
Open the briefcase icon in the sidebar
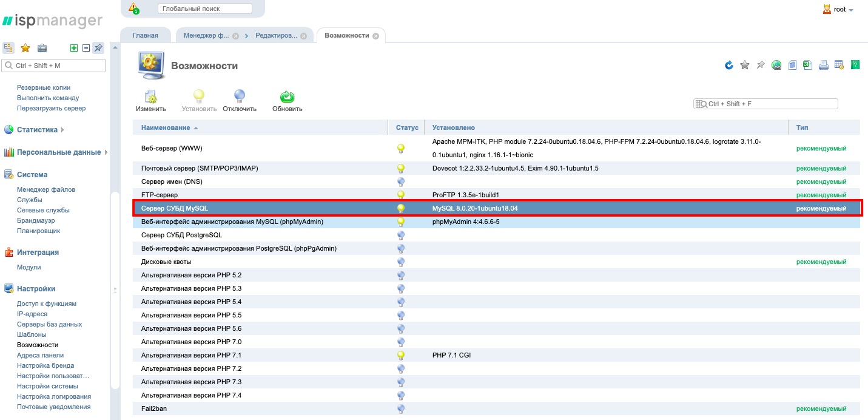42,48
